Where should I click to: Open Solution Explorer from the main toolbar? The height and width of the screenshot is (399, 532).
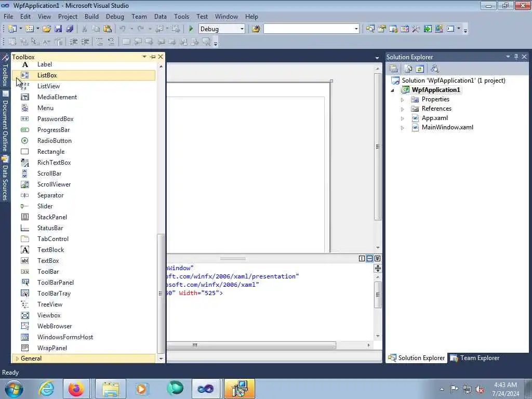pyautogui.click(x=370, y=29)
